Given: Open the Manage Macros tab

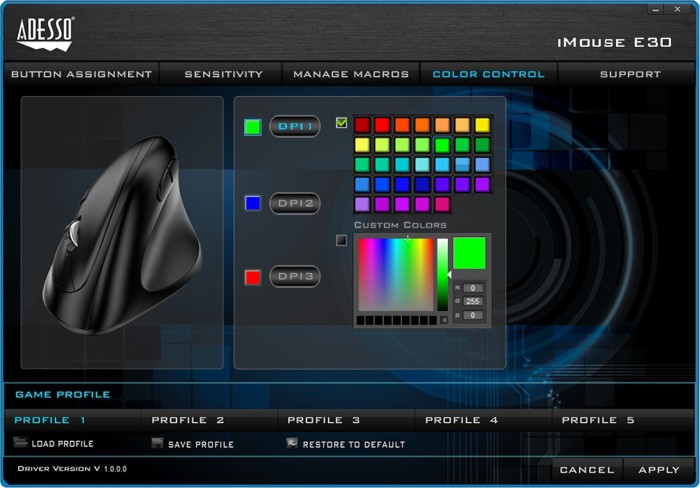Looking at the screenshot, I should 351,74.
